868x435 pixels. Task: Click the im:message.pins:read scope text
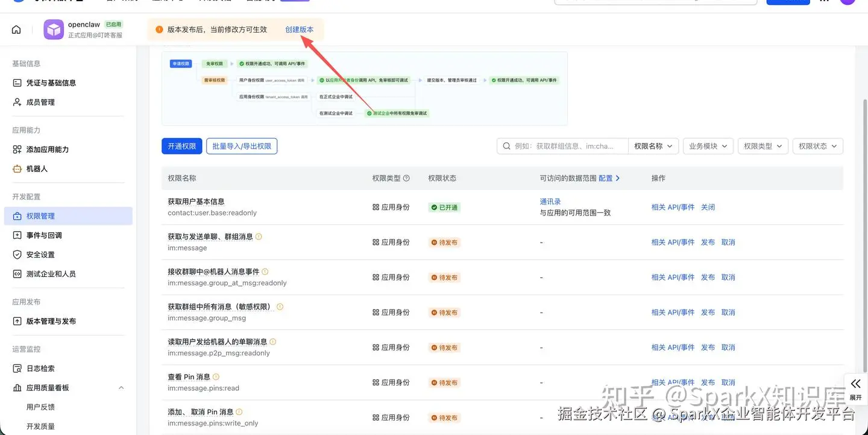coord(203,388)
